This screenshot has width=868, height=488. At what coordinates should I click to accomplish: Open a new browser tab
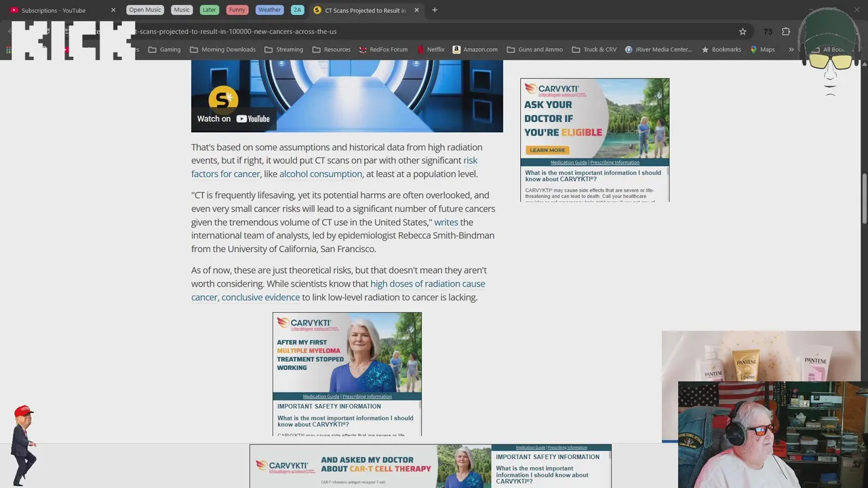(435, 10)
